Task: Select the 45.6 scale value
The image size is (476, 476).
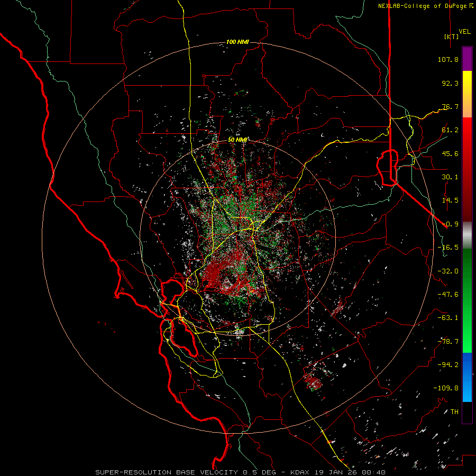Action: 450,153
